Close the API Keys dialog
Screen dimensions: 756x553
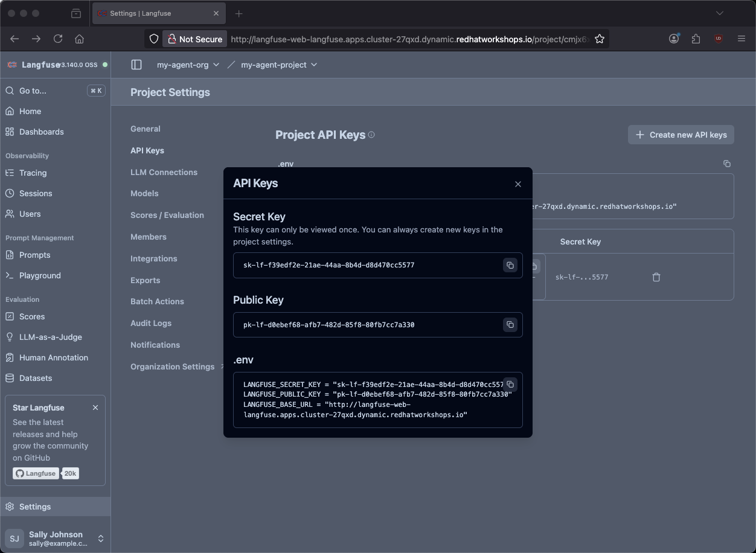[x=517, y=184]
